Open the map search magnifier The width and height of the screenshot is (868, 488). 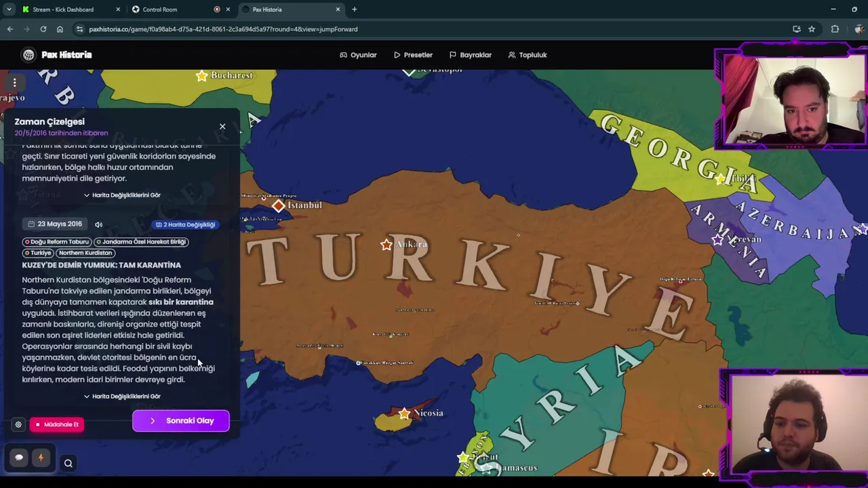pos(68,464)
